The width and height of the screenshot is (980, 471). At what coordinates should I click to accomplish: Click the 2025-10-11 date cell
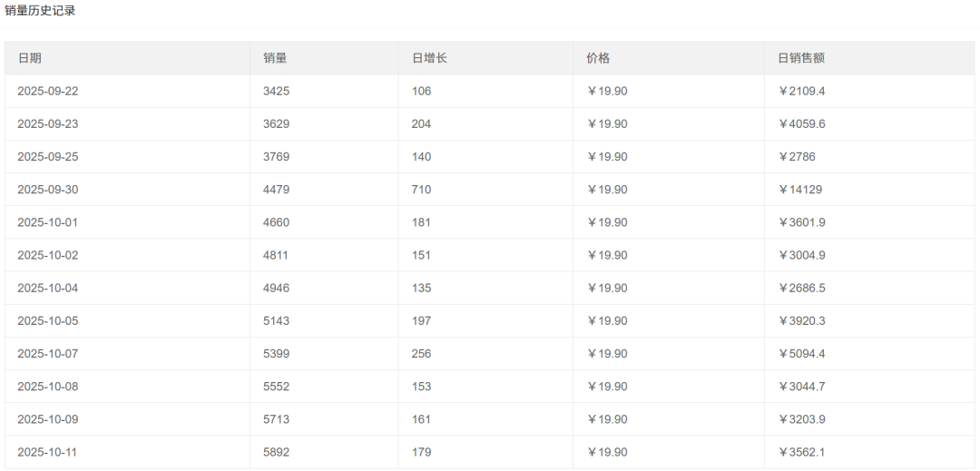[x=48, y=452]
